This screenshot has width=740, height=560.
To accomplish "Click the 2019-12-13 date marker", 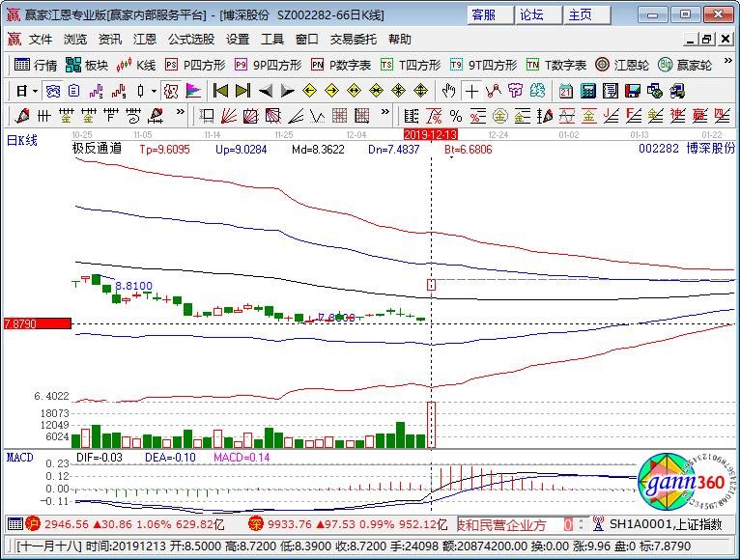I will click(x=431, y=134).
